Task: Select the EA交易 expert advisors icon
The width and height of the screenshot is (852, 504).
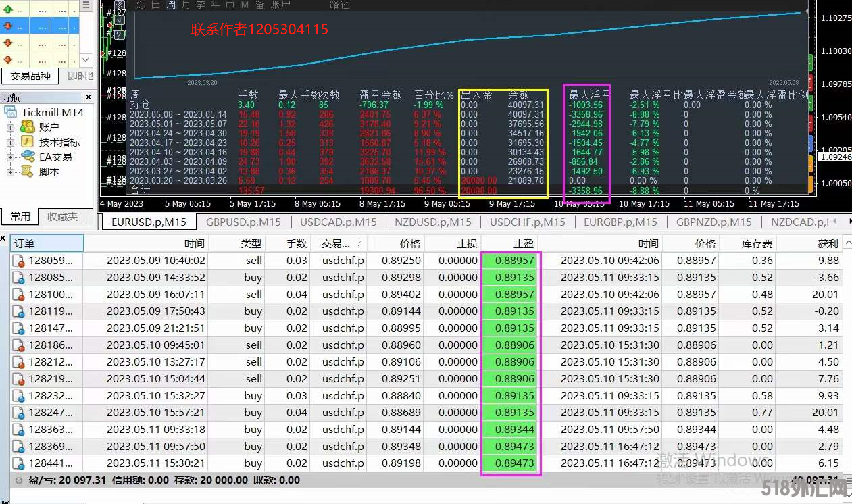Action: [x=28, y=157]
